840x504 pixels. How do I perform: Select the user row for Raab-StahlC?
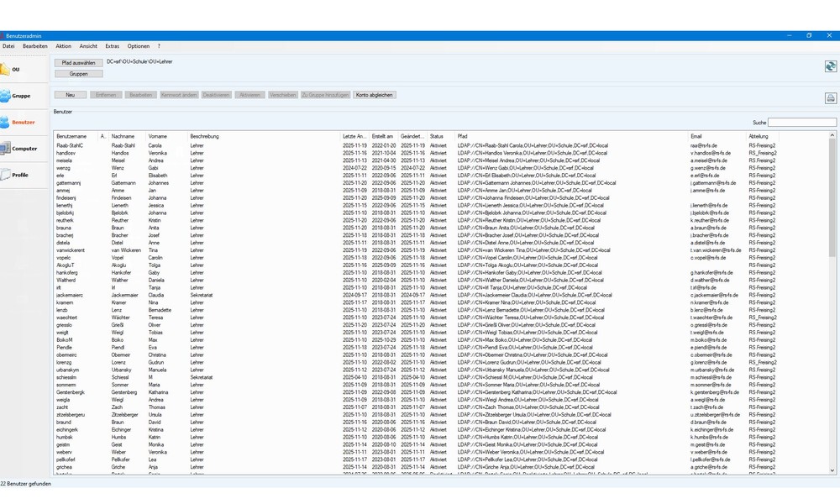[x=71, y=145]
